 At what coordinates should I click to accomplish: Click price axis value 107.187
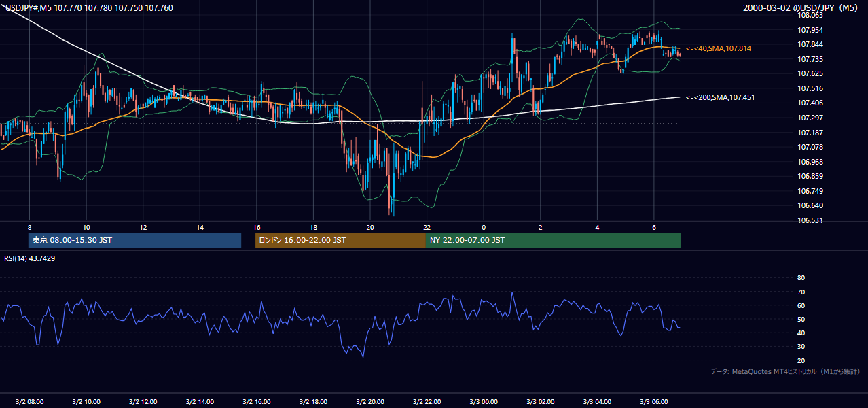(810, 133)
